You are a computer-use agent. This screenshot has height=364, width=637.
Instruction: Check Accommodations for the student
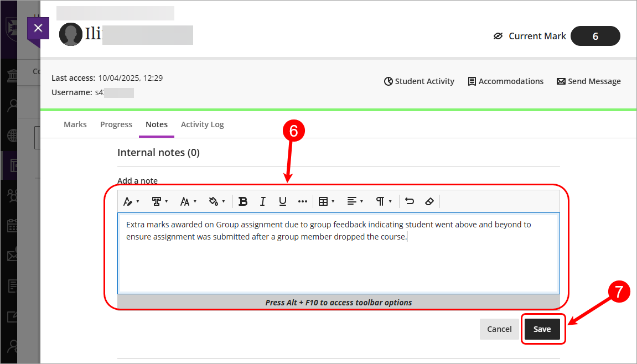tap(505, 81)
